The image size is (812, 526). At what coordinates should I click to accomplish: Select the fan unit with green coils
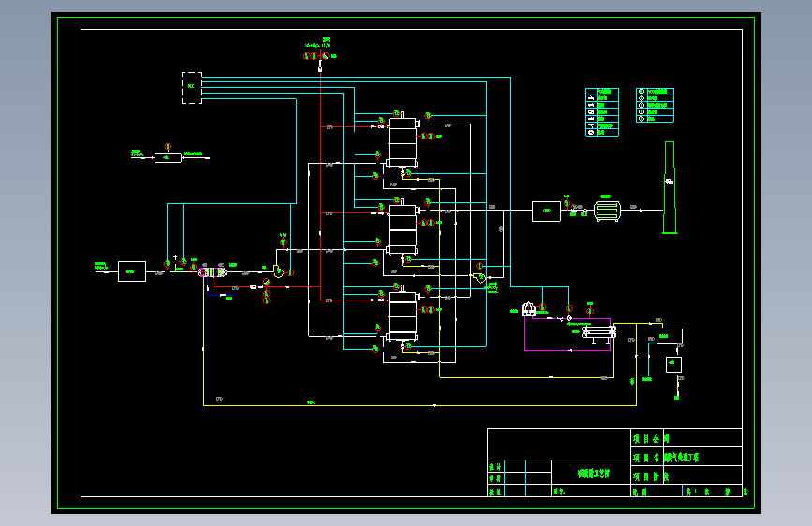607,212
